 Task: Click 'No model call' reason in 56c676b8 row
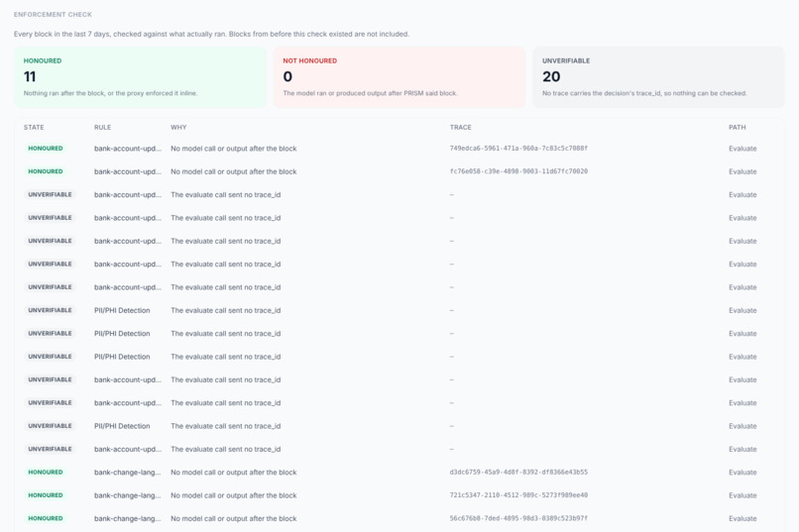tap(233, 519)
